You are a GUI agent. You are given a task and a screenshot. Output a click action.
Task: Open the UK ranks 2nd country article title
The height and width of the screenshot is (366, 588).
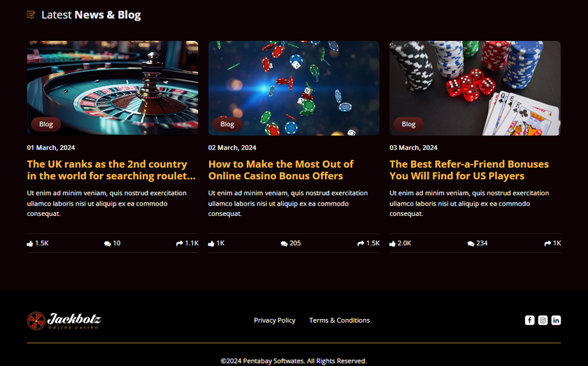pyautogui.click(x=112, y=170)
